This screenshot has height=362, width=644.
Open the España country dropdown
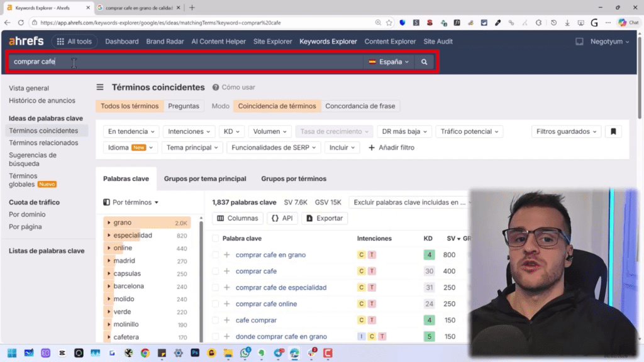pos(389,62)
